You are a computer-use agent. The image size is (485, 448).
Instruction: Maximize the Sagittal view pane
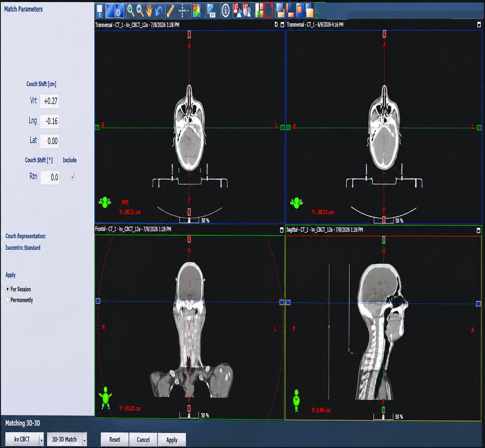pos(479,230)
